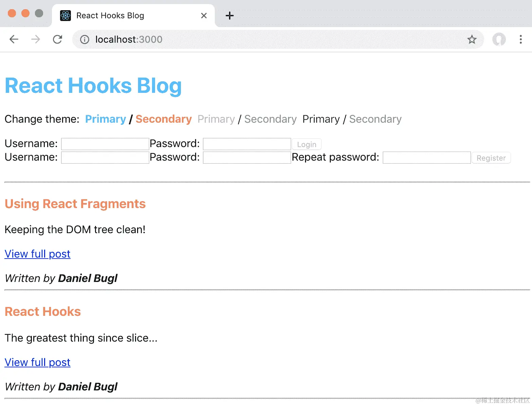Click the browser forward arrow
Viewport: 532px width, 406px height.
[x=36, y=39]
